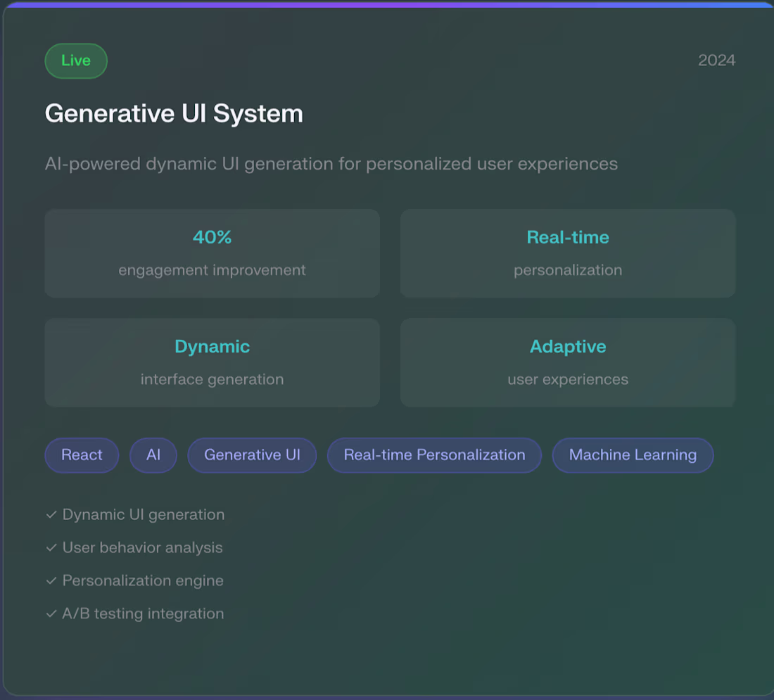Select the AI tag pill
The width and height of the screenshot is (774, 700).
(153, 455)
